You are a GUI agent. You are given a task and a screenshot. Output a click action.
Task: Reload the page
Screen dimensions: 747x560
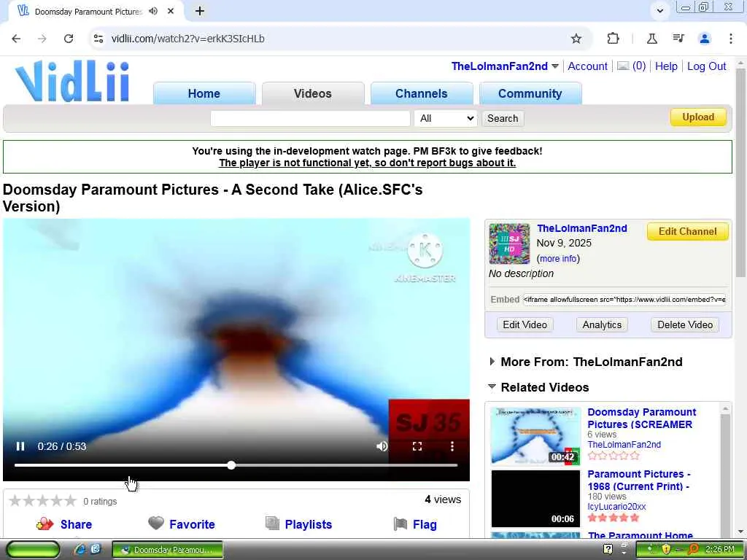(x=69, y=39)
